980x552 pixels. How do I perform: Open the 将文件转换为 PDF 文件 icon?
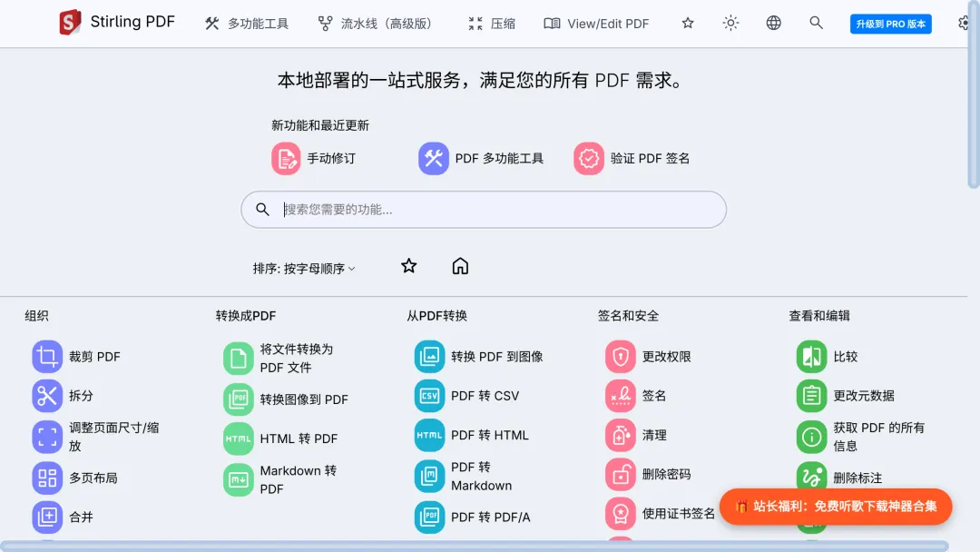pyautogui.click(x=238, y=359)
